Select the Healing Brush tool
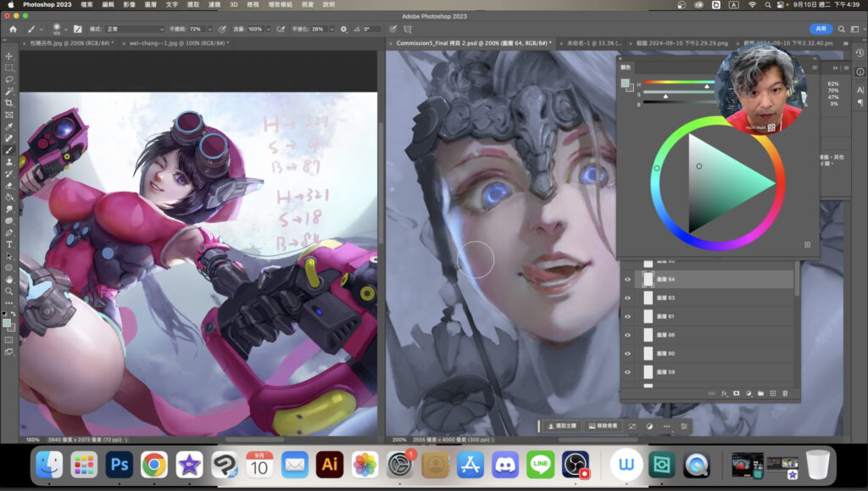This screenshot has height=491, width=868. click(x=9, y=138)
